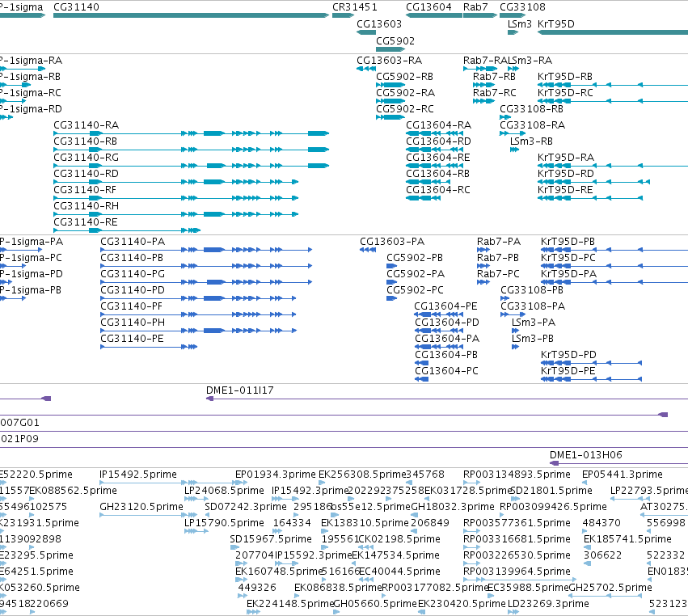The image size is (688, 616).
Task: Click clone DME1-013H06
Action: (618, 463)
